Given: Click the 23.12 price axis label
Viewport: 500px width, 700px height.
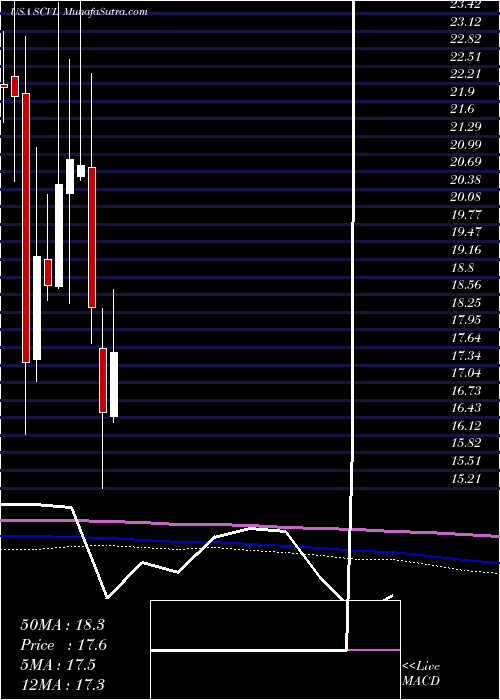Looking at the screenshot, I should click(466, 22).
